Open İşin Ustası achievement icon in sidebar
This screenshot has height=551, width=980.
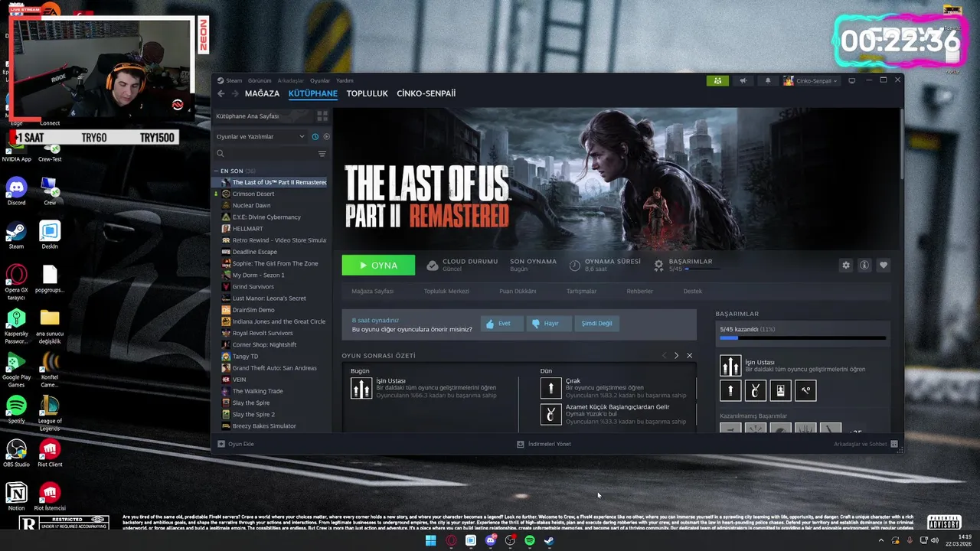coord(730,366)
